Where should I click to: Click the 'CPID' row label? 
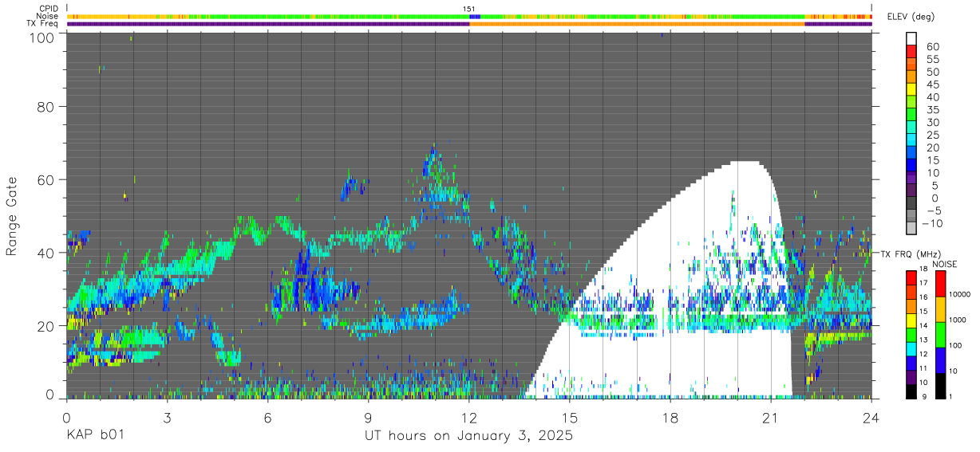[49, 9]
